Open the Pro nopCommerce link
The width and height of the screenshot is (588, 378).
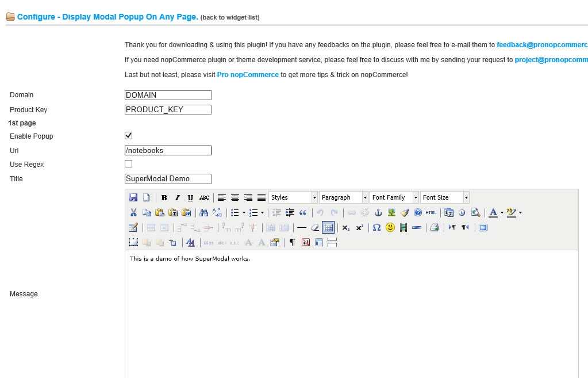click(248, 75)
